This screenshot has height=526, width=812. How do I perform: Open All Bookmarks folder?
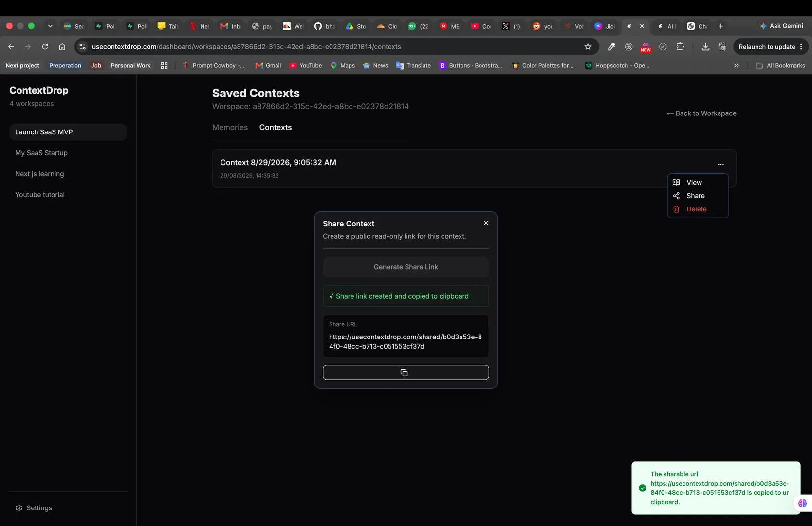780,65
